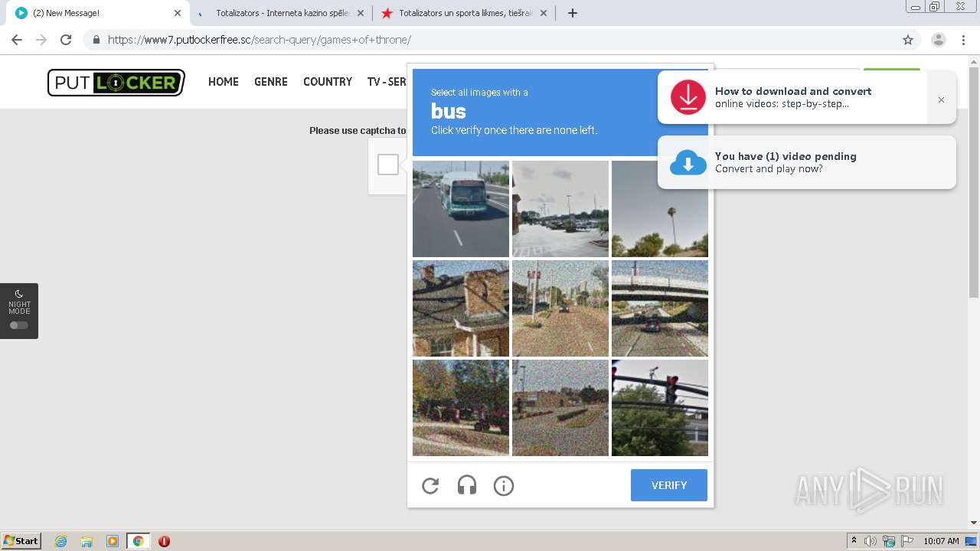Tick the reCAPTCHA checkbox
The height and width of the screenshot is (551, 980).
point(388,165)
